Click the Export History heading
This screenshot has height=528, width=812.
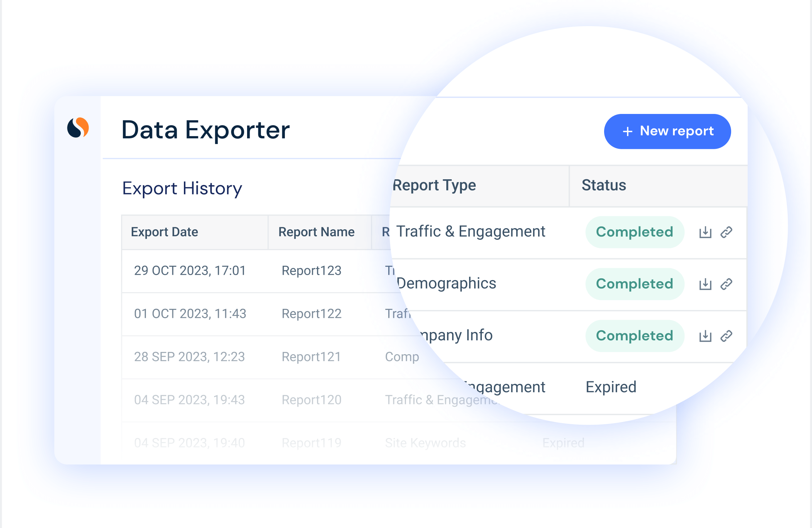tap(182, 188)
